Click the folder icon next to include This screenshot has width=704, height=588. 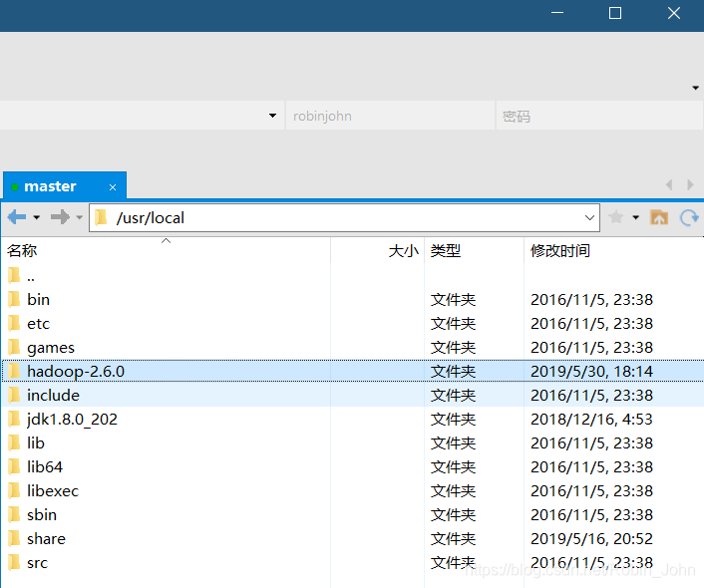pos(14,395)
